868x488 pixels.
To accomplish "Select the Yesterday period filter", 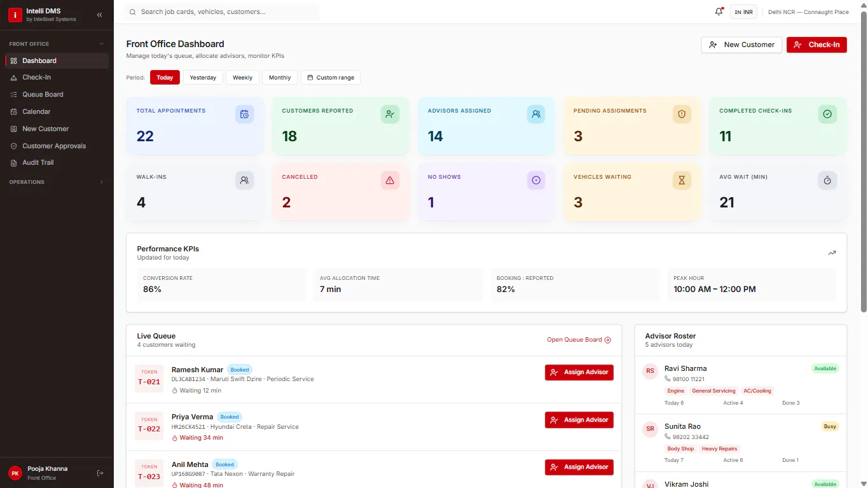I will pyautogui.click(x=203, y=78).
